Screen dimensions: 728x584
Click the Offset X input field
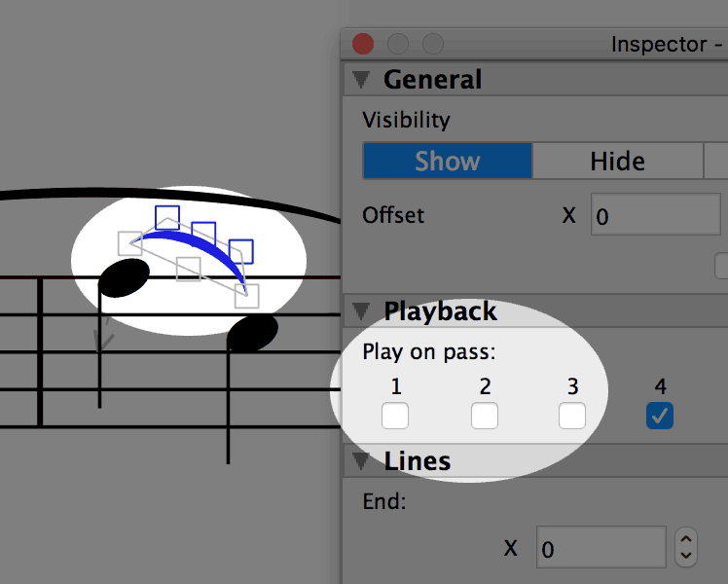pyautogui.click(x=656, y=214)
